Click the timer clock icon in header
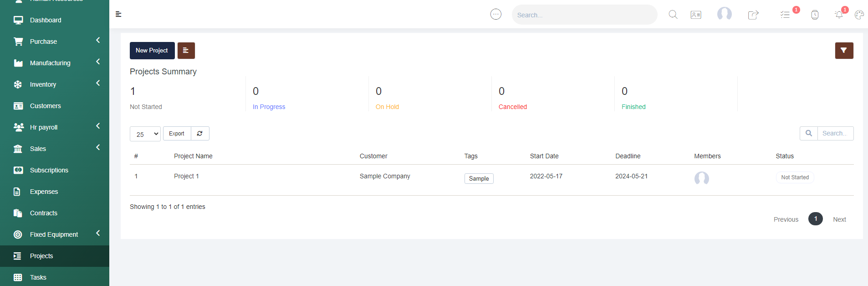 click(815, 15)
